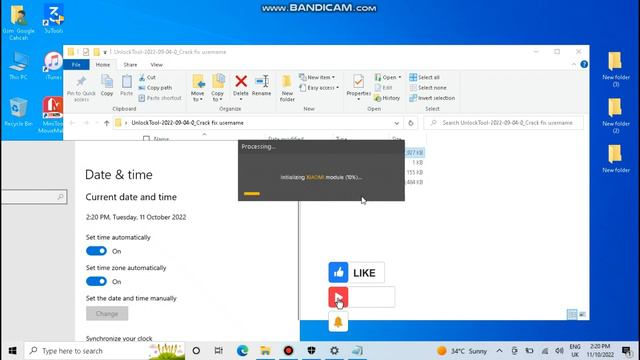This screenshot has height=360, width=640.
Task: Open This PC desktop icon
Action: pos(18,65)
